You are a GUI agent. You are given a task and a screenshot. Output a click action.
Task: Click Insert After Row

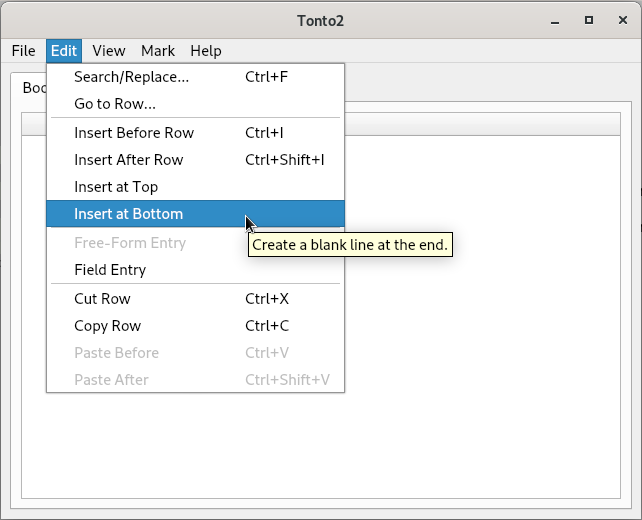tap(129, 160)
